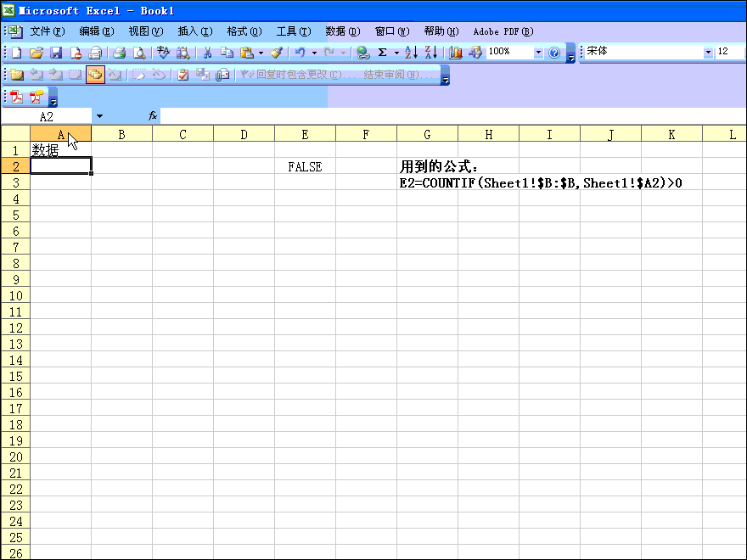Expand the 100% zoom dropdown

click(x=538, y=53)
